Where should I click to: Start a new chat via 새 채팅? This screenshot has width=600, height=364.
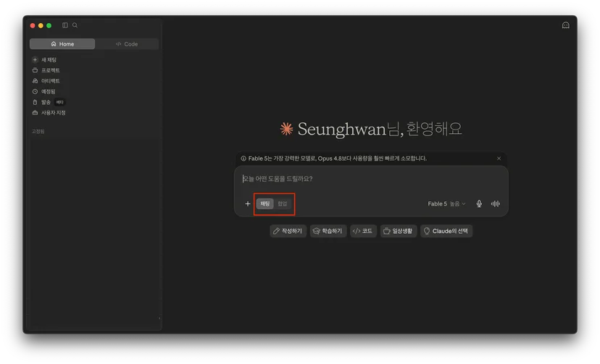(45, 59)
